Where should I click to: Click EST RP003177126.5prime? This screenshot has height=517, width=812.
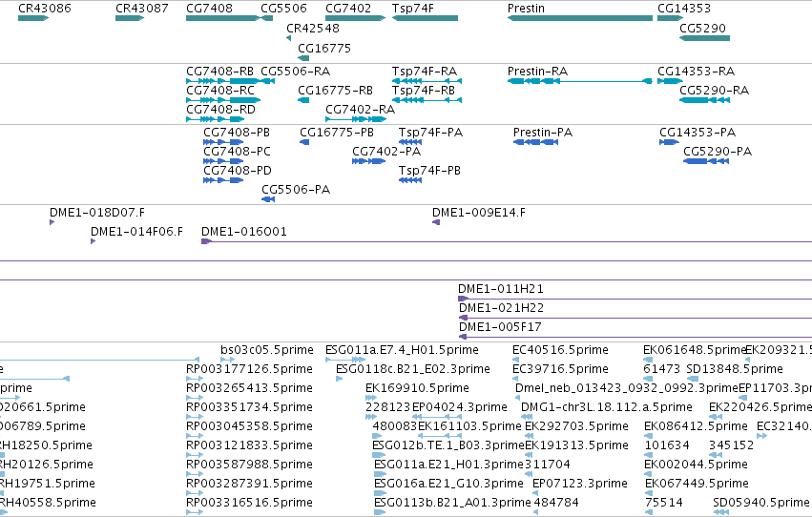click(x=195, y=379)
